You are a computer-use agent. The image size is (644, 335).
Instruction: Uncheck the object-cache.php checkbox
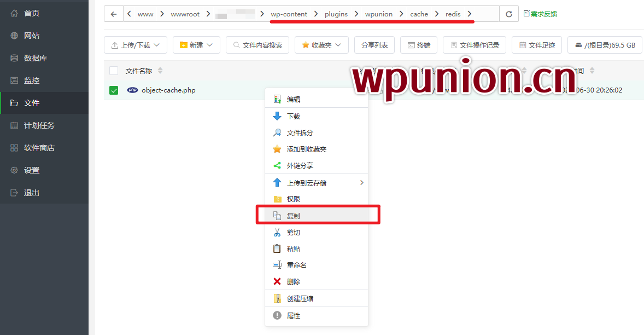(x=114, y=90)
